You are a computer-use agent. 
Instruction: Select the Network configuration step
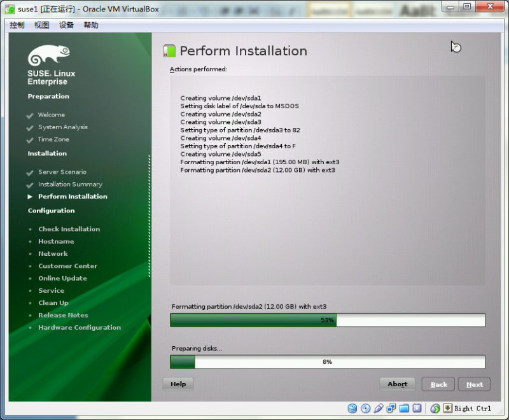[x=53, y=253]
